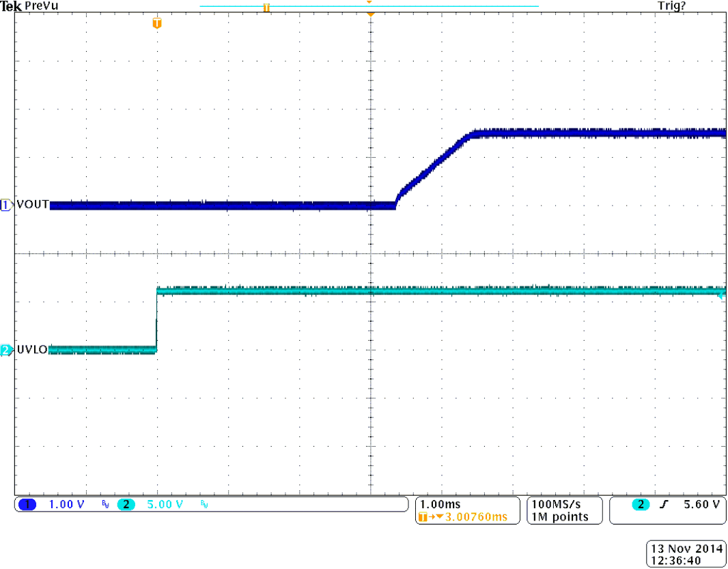Click the orange center expansion point marker
728x569 pixels.
(x=370, y=14)
